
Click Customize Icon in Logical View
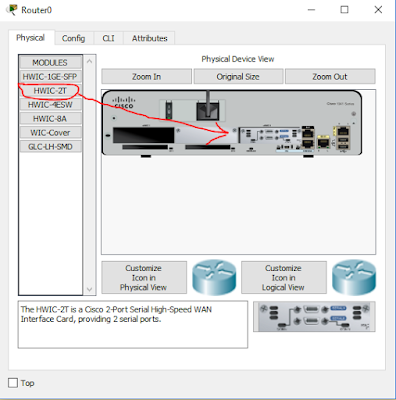[x=283, y=278]
